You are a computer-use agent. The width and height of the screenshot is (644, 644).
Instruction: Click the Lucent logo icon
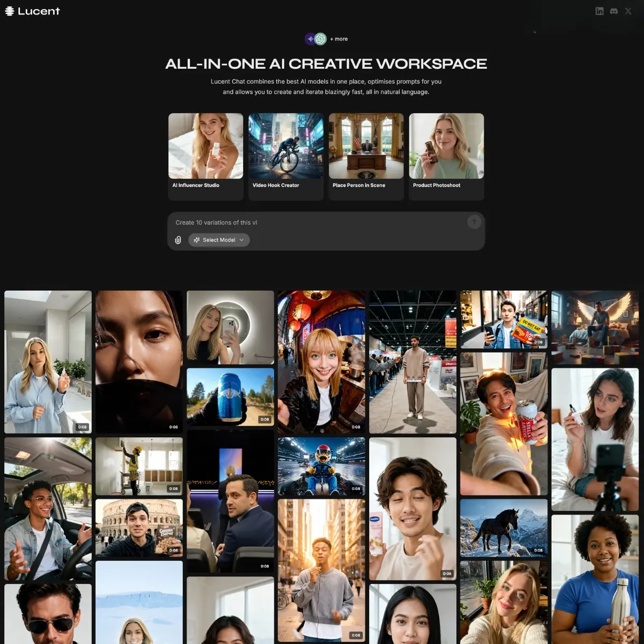(9, 11)
